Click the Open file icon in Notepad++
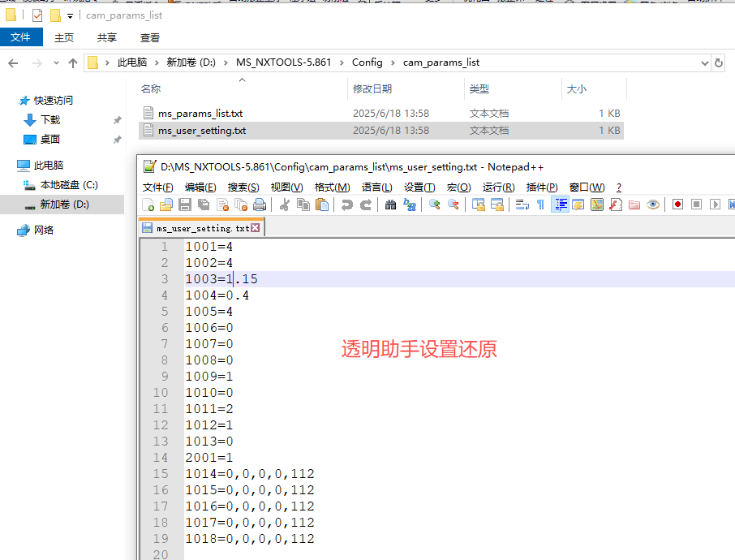 [166, 205]
